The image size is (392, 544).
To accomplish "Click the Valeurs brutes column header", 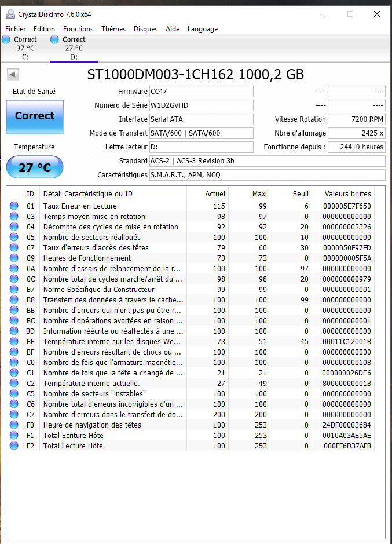I will pyautogui.click(x=347, y=193).
